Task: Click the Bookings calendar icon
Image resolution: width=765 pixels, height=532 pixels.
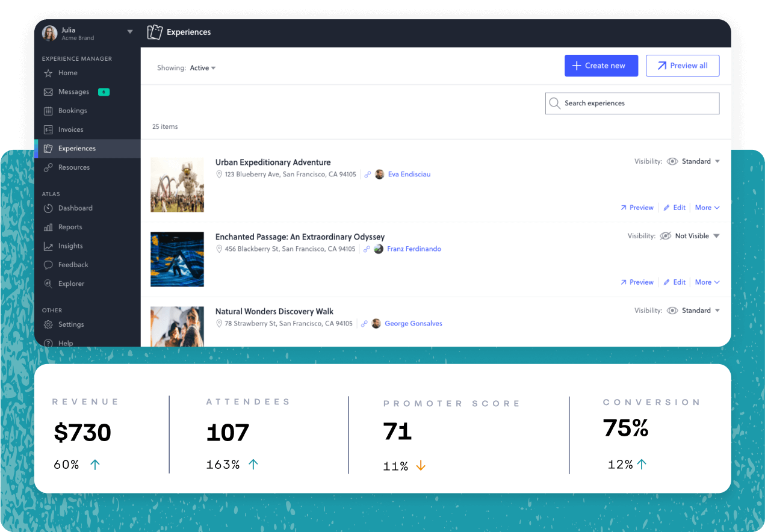Action: 48,111
